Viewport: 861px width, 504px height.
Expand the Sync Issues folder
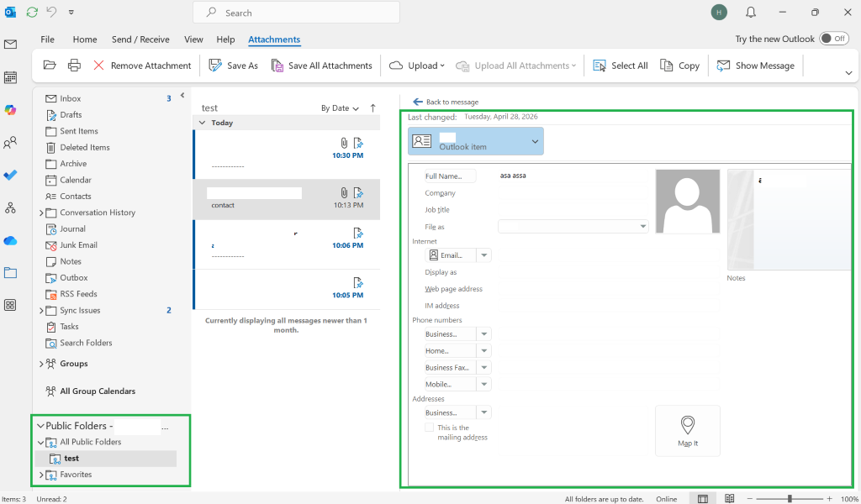click(x=41, y=311)
